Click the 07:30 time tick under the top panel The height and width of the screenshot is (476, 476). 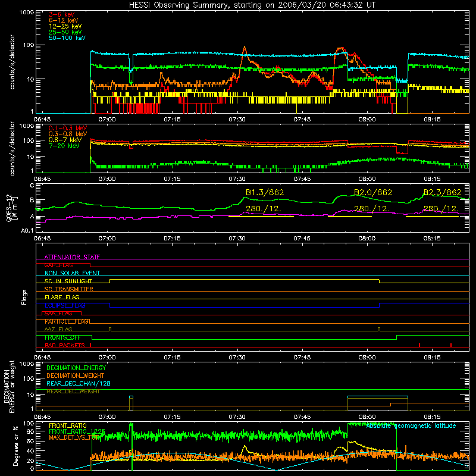[x=237, y=120]
